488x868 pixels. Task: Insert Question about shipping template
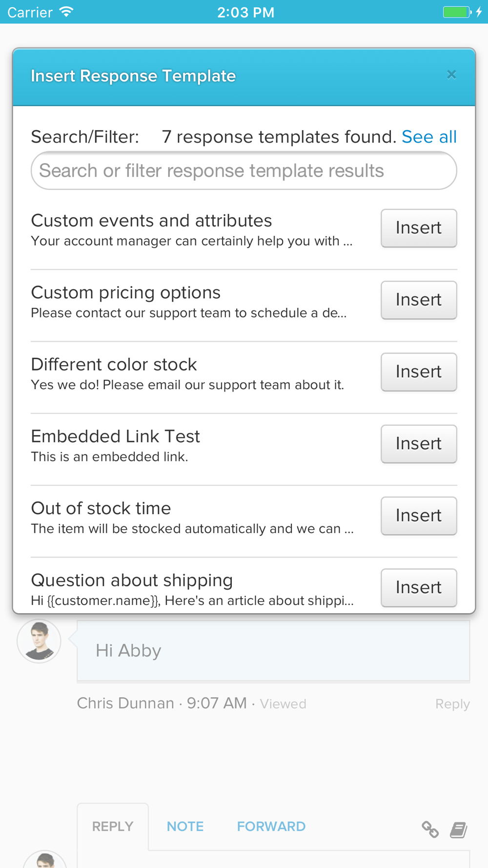[x=418, y=587]
